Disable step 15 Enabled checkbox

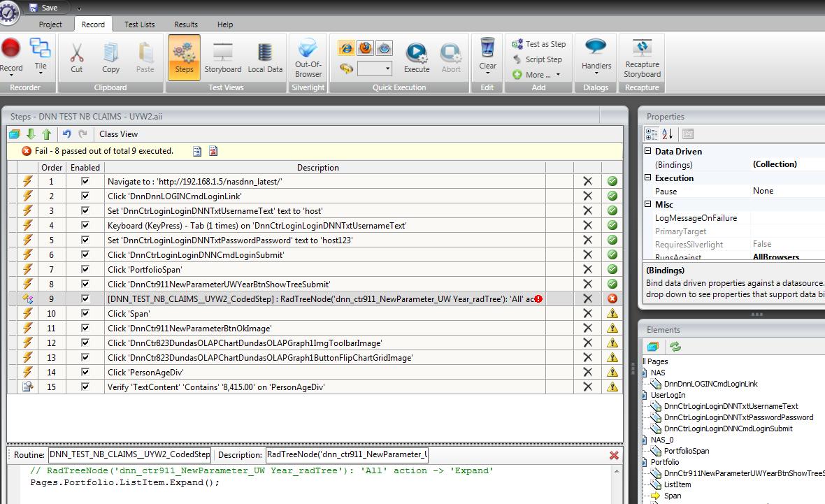pyautogui.click(x=85, y=387)
